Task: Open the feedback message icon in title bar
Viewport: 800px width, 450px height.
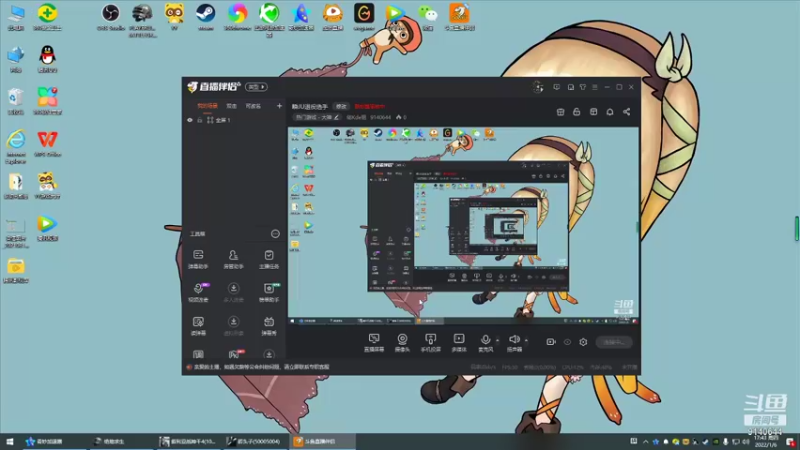Action: tap(557, 87)
